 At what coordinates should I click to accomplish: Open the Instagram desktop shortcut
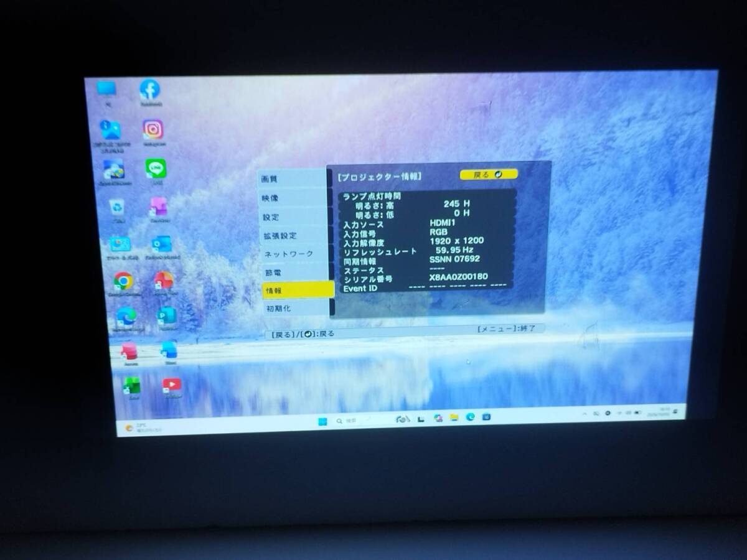[153, 129]
